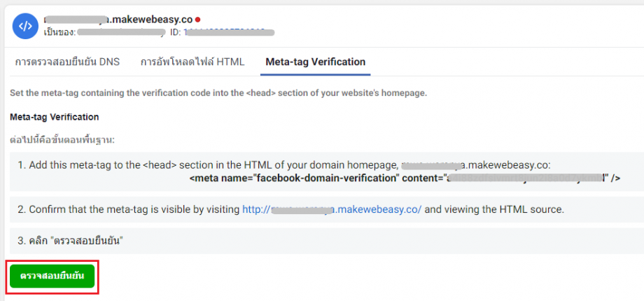The height and width of the screenshot is (301, 644).
Task: Switch to the การอัพโหลดไฟล์ HTML tab
Action: (x=192, y=62)
